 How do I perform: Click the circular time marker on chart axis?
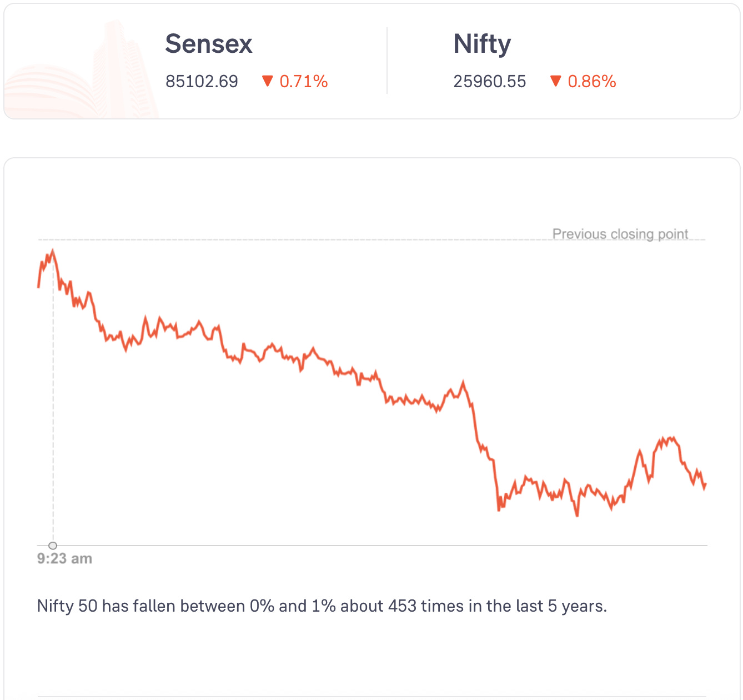point(53,546)
